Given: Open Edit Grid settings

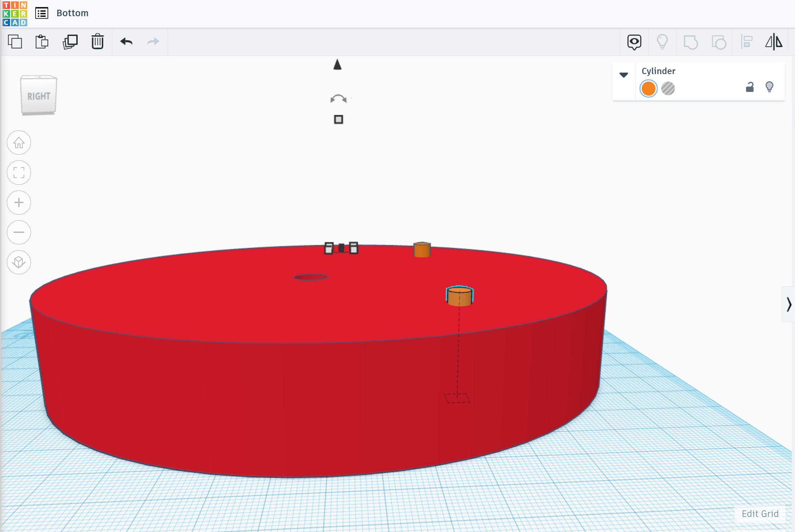Looking at the screenshot, I should click(760, 514).
